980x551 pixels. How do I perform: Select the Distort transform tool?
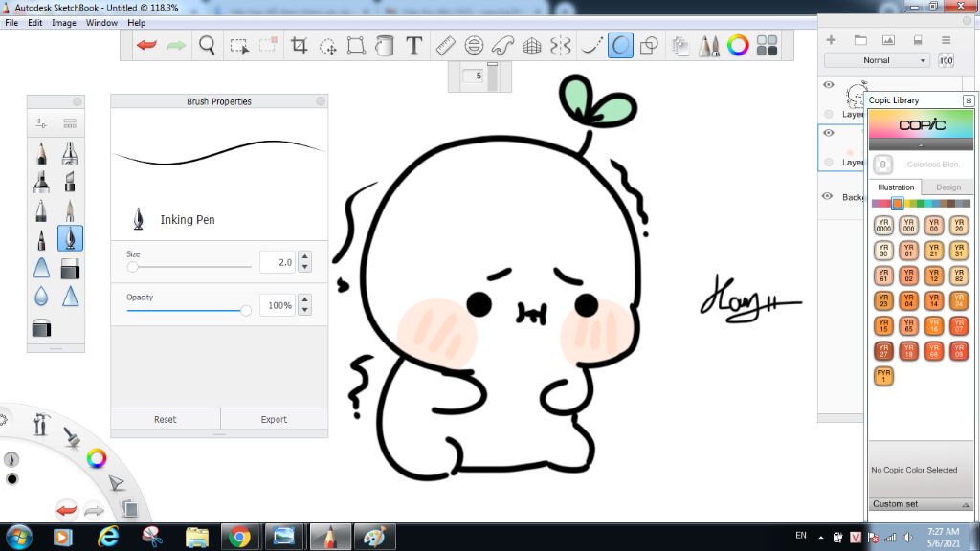(356, 45)
